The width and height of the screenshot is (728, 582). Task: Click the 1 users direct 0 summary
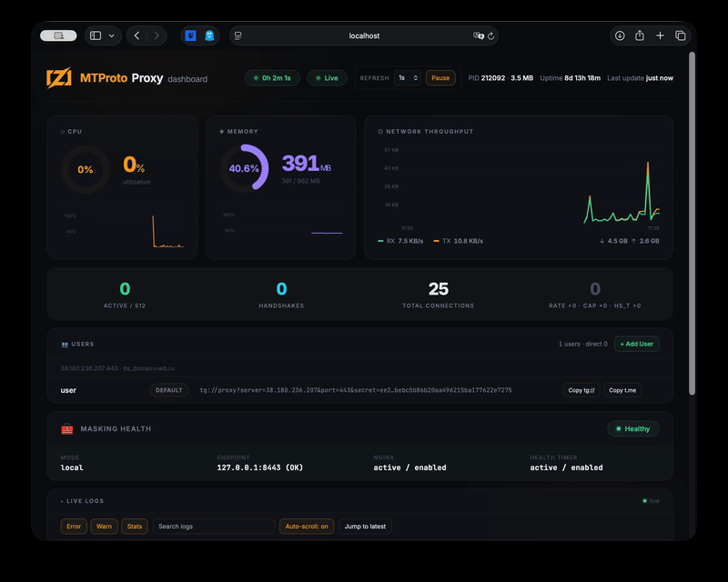click(x=582, y=344)
